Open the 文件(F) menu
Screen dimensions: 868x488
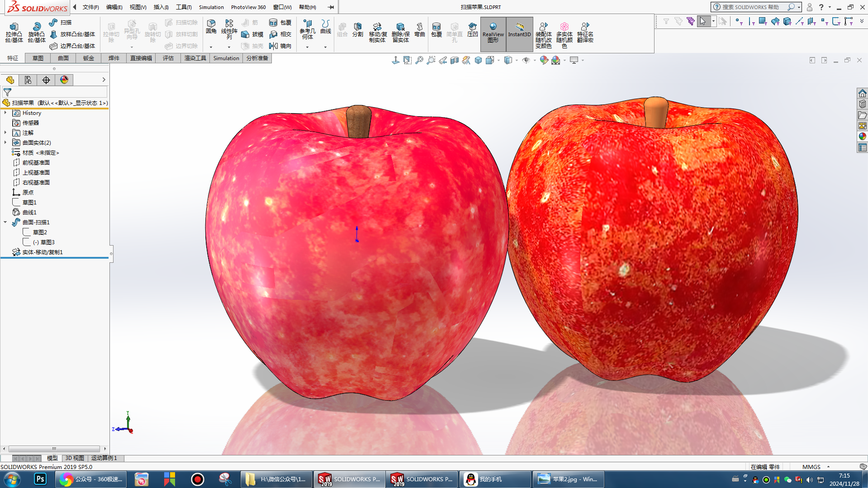tap(90, 7)
